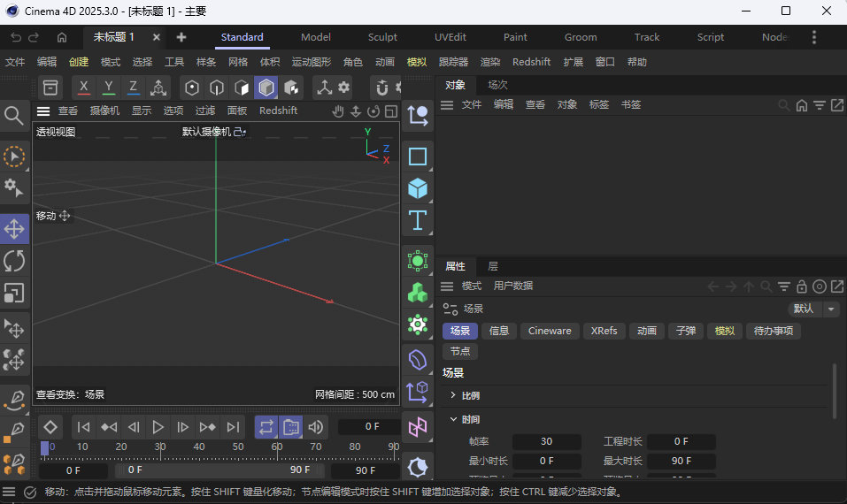
Task: Go to start of timeline
Action: (x=84, y=427)
